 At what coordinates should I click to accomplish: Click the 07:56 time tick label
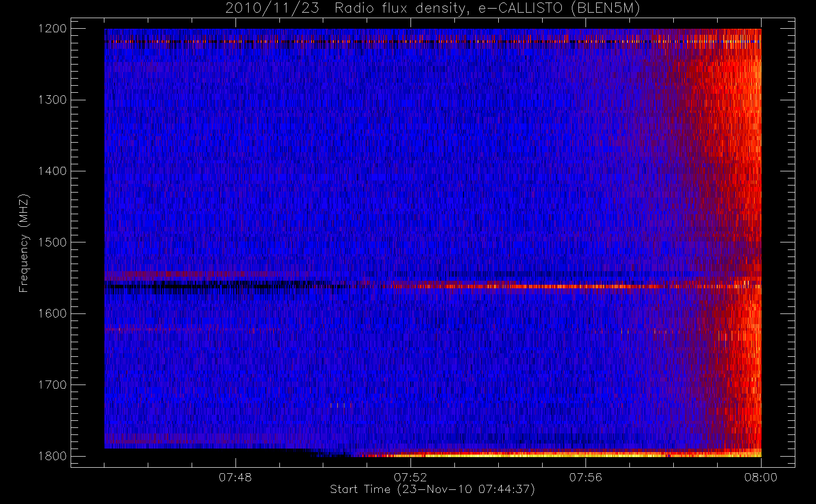(x=586, y=477)
